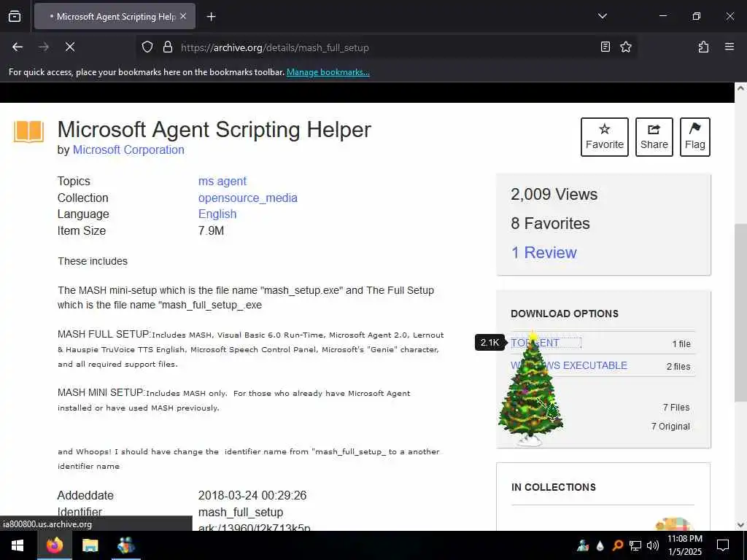Open a new tab with plus button
Screen dimensions: 747x560
[211, 17]
